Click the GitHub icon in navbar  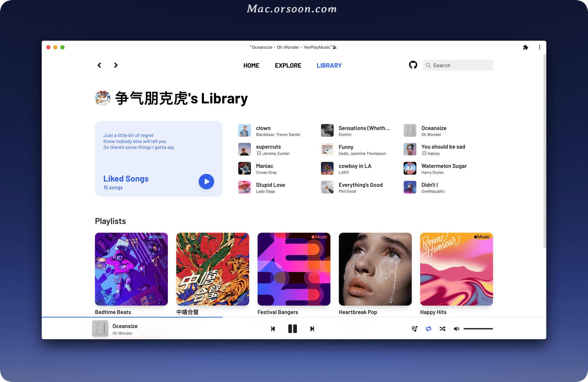point(412,65)
